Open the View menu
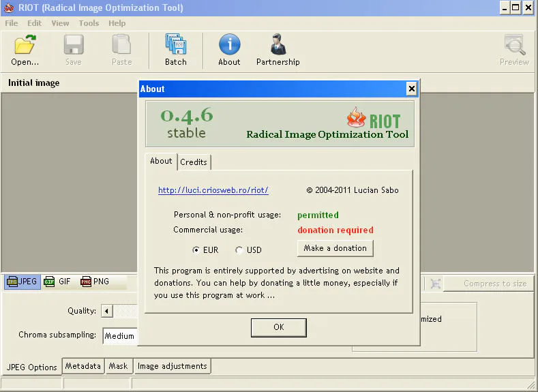The image size is (538, 392). pyautogui.click(x=60, y=23)
